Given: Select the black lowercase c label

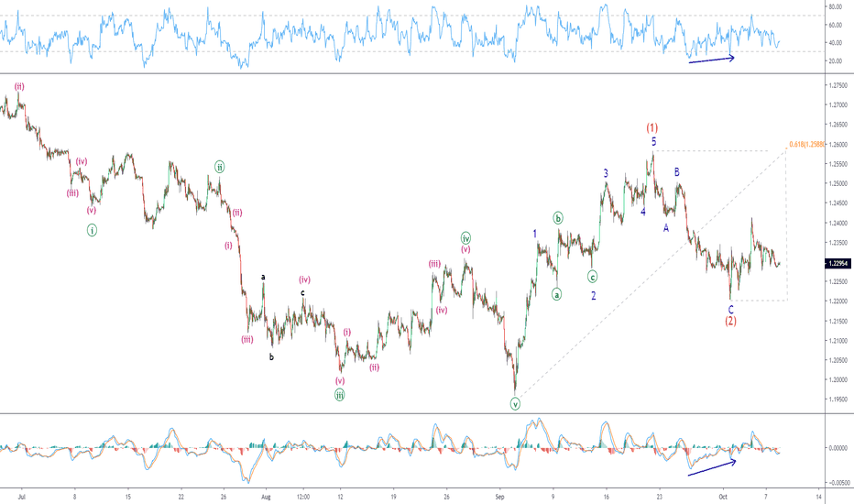Looking at the screenshot, I should click(x=302, y=292).
